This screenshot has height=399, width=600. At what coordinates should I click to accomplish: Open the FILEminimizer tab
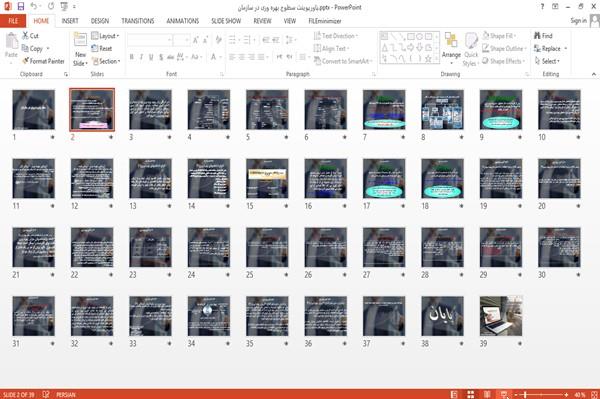click(x=325, y=21)
